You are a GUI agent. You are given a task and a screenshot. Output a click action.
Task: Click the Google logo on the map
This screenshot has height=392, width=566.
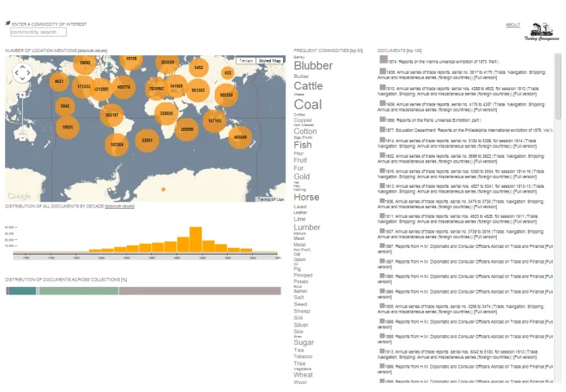pos(20,196)
